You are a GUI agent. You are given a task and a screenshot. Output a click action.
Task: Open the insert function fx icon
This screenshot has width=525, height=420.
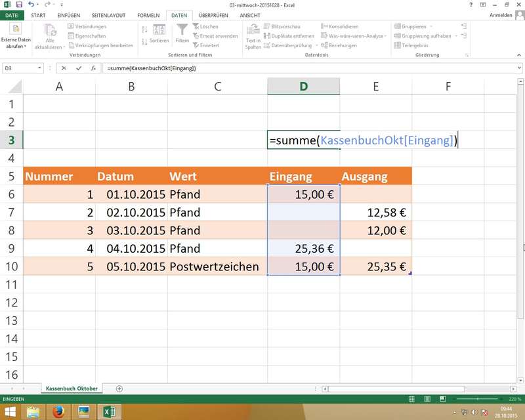93,68
